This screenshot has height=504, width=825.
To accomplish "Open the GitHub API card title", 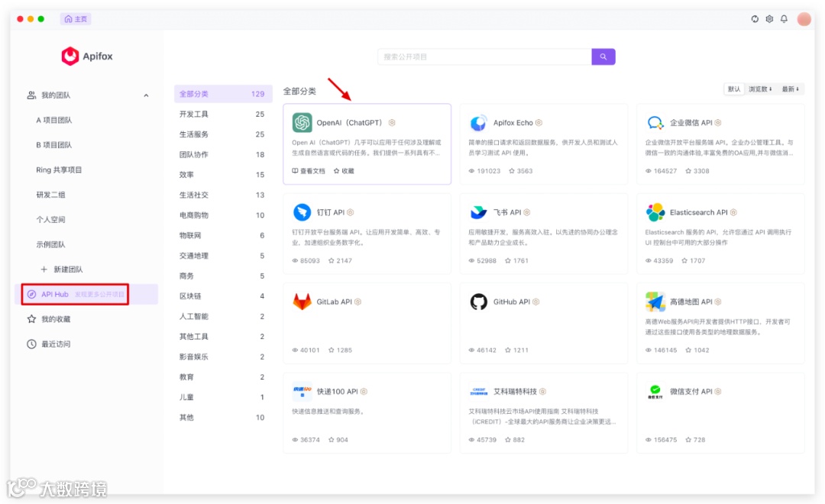I will (511, 302).
